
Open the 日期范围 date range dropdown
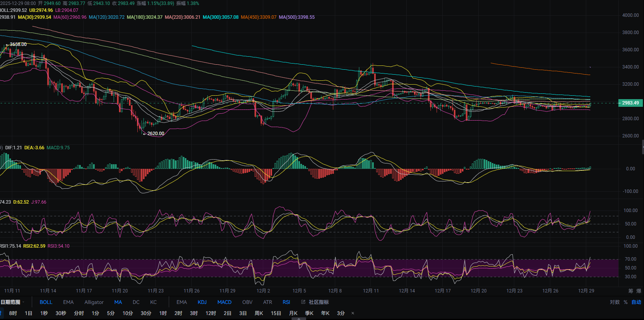11,302
